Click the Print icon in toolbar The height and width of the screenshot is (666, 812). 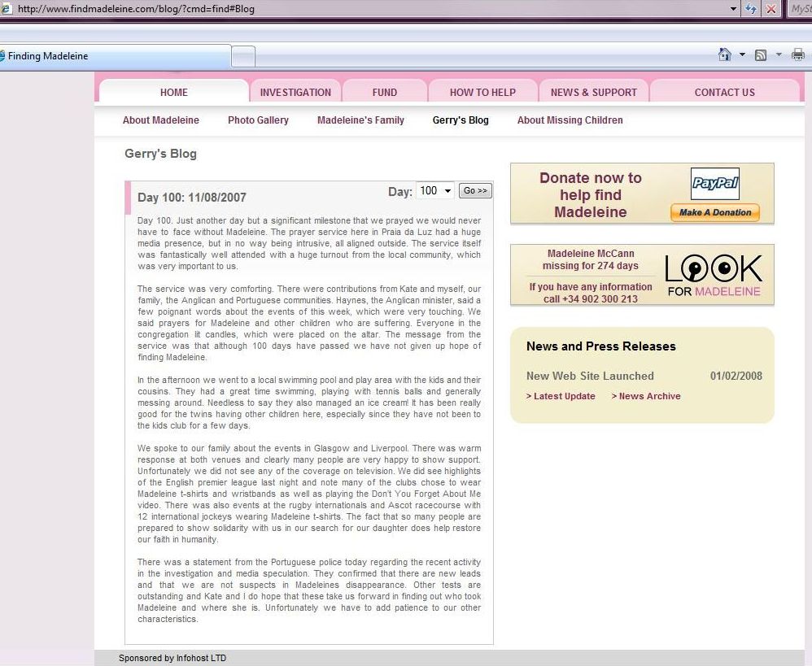pos(798,54)
